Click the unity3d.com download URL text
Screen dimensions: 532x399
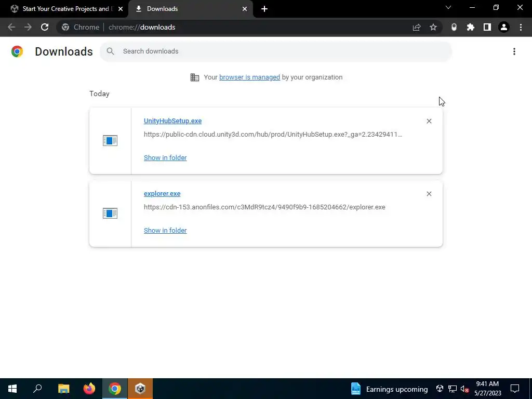273,135
